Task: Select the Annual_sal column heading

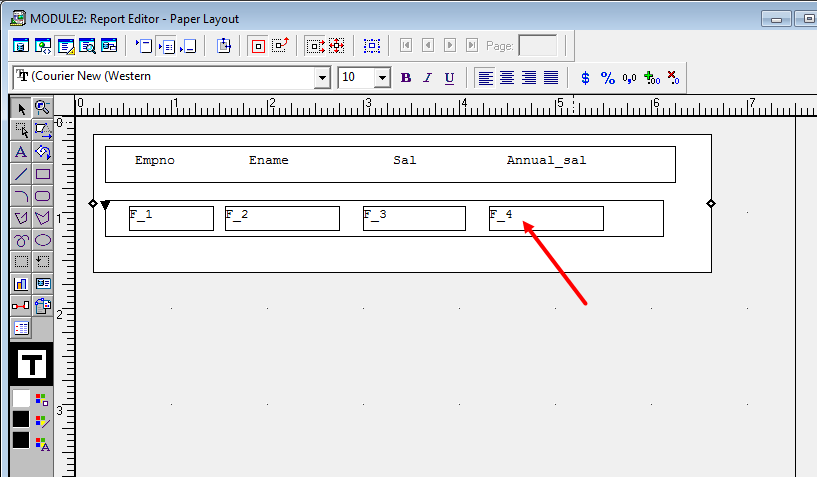Action: pos(546,161)
